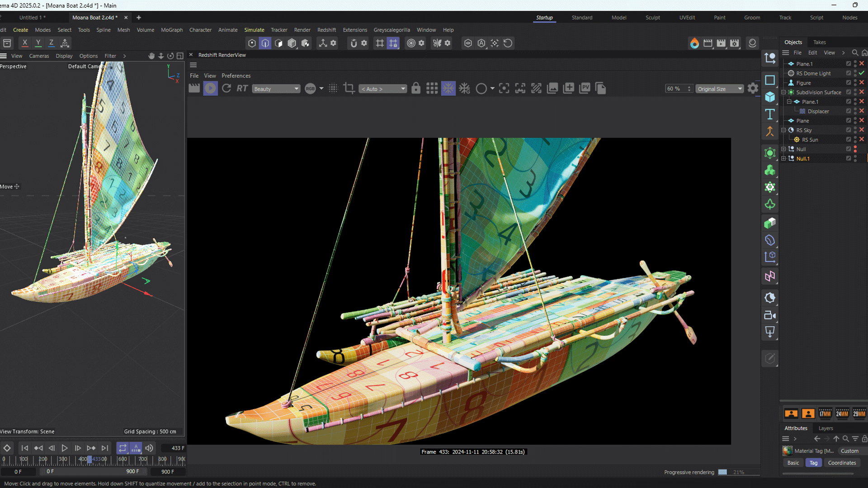
Task: Start the Redshift RenderView render play button
Action: (210, 89)
